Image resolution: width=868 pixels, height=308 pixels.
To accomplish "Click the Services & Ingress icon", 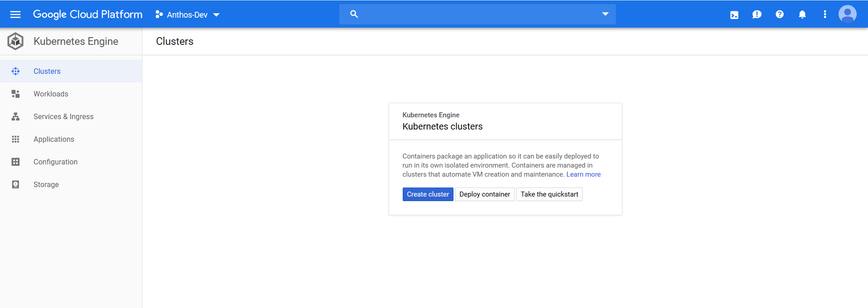I will tap(15, 116).
